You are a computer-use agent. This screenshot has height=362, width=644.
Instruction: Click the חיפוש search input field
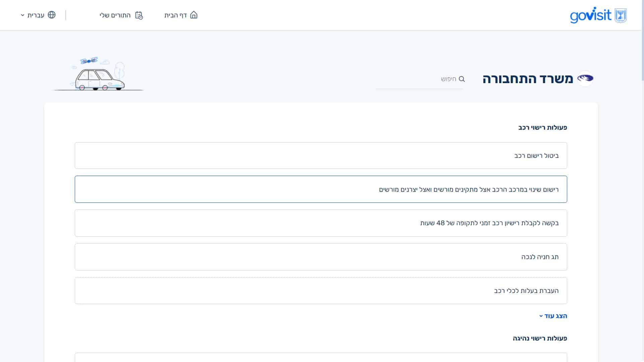tap(416, 79)
